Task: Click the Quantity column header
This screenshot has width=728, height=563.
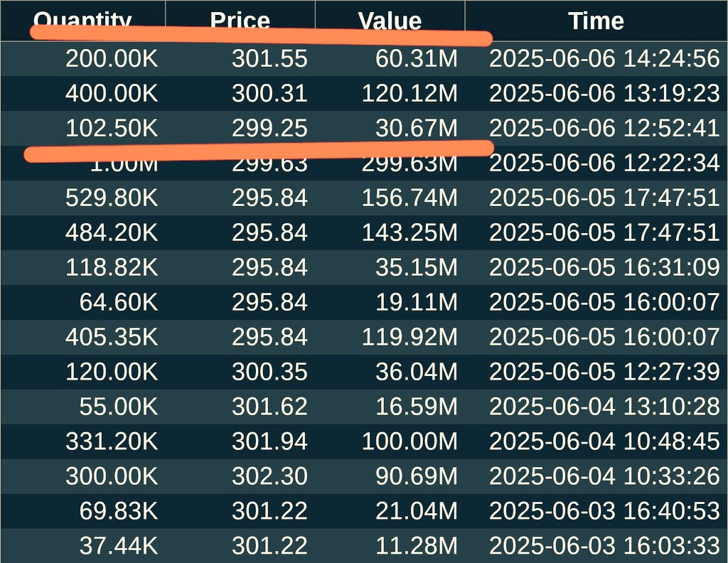Action: pos(82,21)
